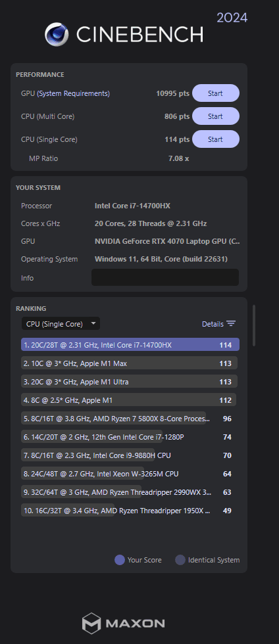Click the Identical System legend circle
279x644 pixels.
click(x=180, y=560)
